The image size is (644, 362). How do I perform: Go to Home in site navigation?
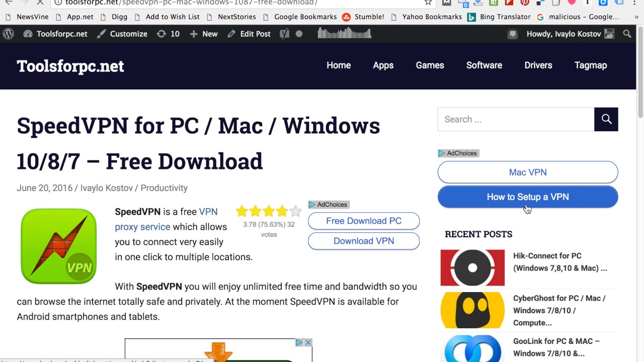point(339,65)
